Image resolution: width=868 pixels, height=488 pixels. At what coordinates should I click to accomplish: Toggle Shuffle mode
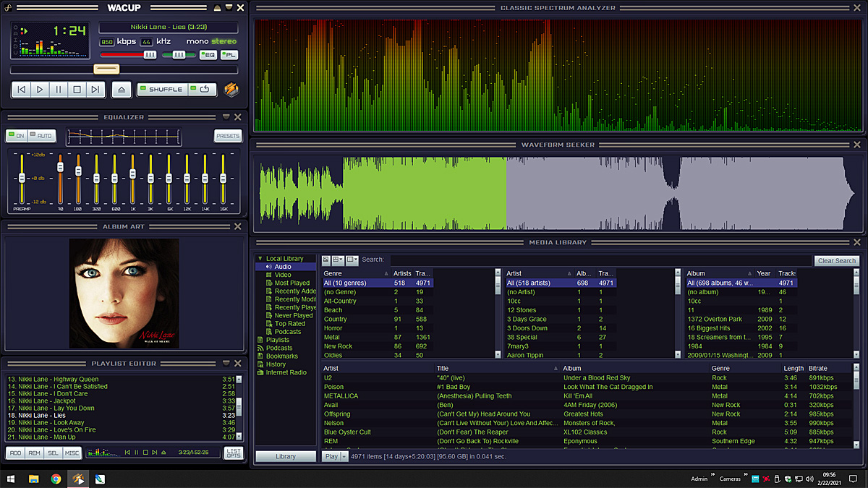point(162,90)
